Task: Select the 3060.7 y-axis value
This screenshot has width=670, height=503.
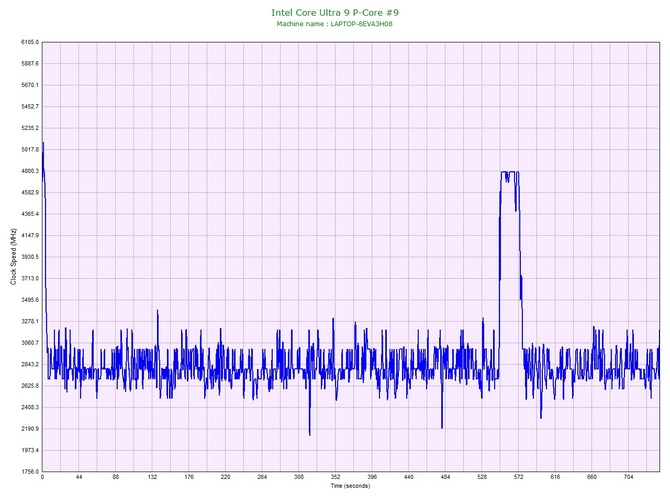Action: tap(30, 343)
